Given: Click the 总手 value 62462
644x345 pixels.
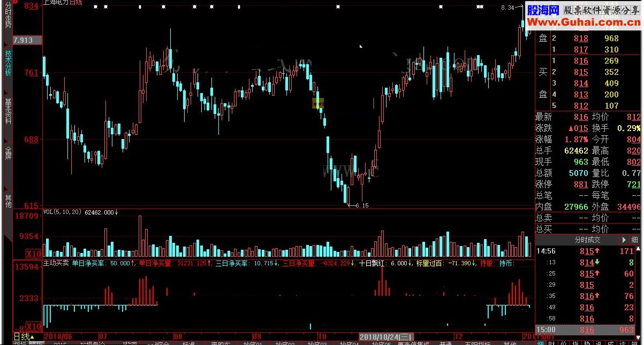Looking at the screenshot, I should (576, 151).
